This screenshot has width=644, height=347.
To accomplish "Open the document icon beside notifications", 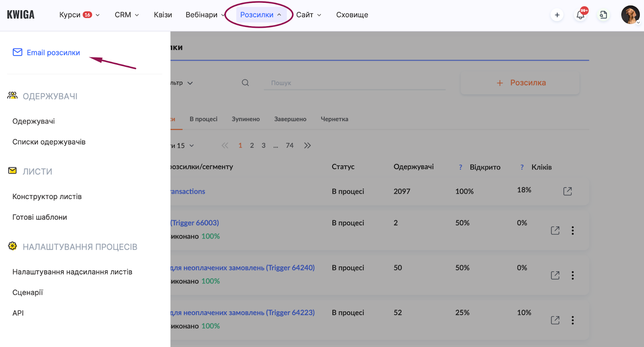I will click(603, 15).
